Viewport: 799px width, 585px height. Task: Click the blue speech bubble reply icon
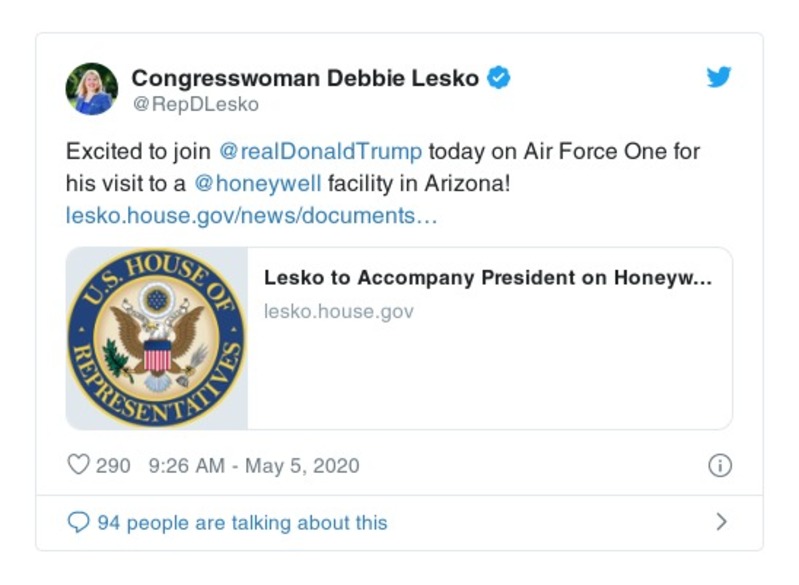(x=78, y=522)
